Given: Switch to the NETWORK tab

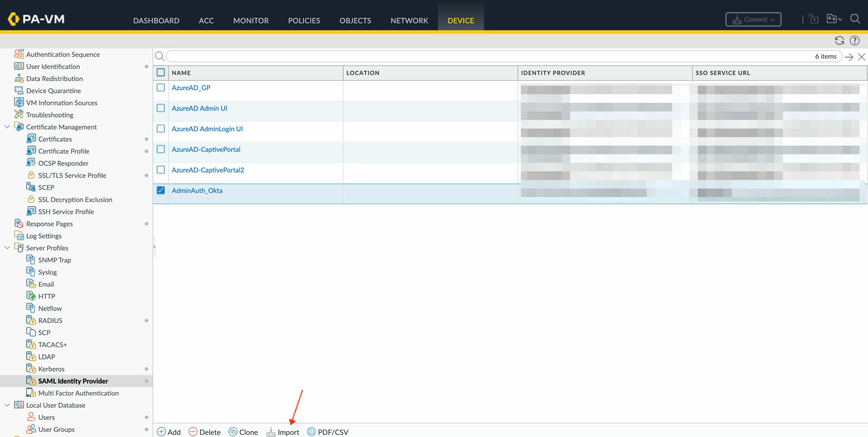Looking at the screenshot, I should (409, 21).
